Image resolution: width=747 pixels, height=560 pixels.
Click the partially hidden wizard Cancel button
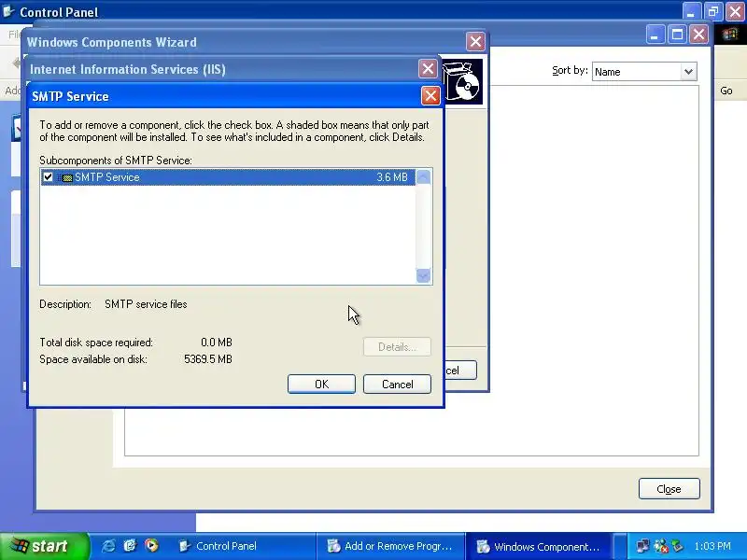pos(460,371)
